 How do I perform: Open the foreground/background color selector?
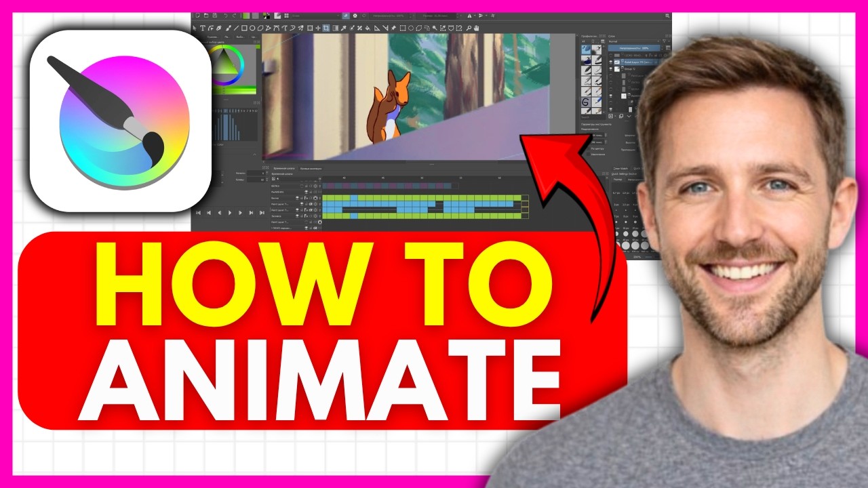tap(267, 16)
